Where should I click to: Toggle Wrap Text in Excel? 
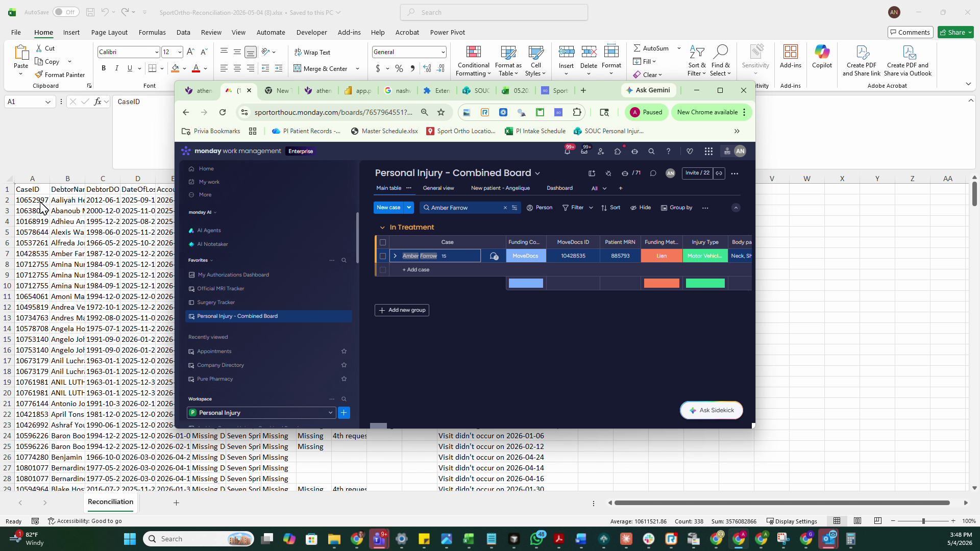pos(312,52)
